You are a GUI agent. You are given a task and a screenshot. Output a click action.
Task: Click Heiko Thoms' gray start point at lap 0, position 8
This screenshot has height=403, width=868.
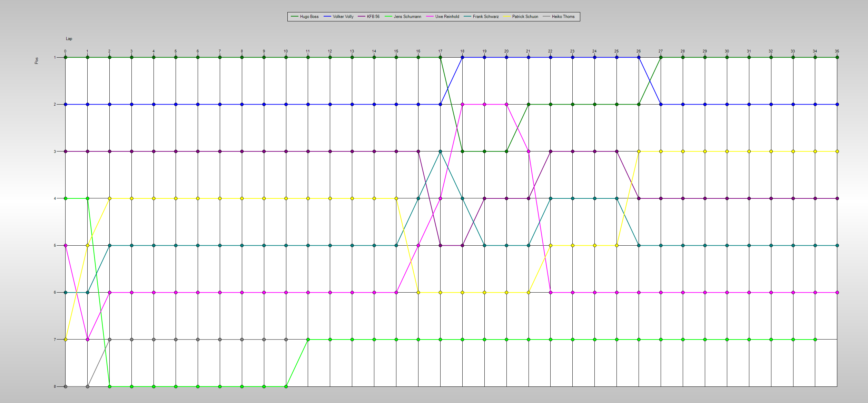click(x=66, y=386)
